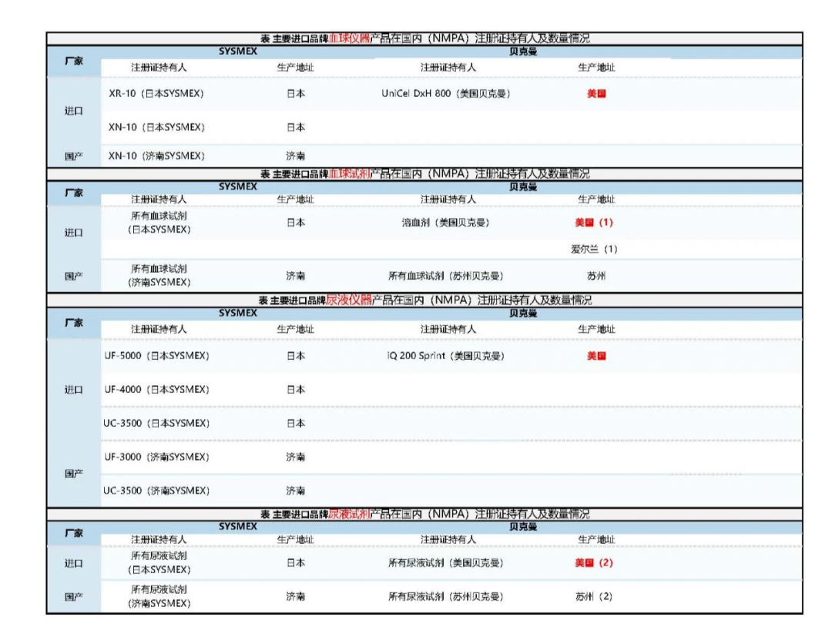The height and width of the screenshot is (644, 832).
Task: Select 所有血球试剂 (苏州贝克曼) cell
Action: [446, 276]
